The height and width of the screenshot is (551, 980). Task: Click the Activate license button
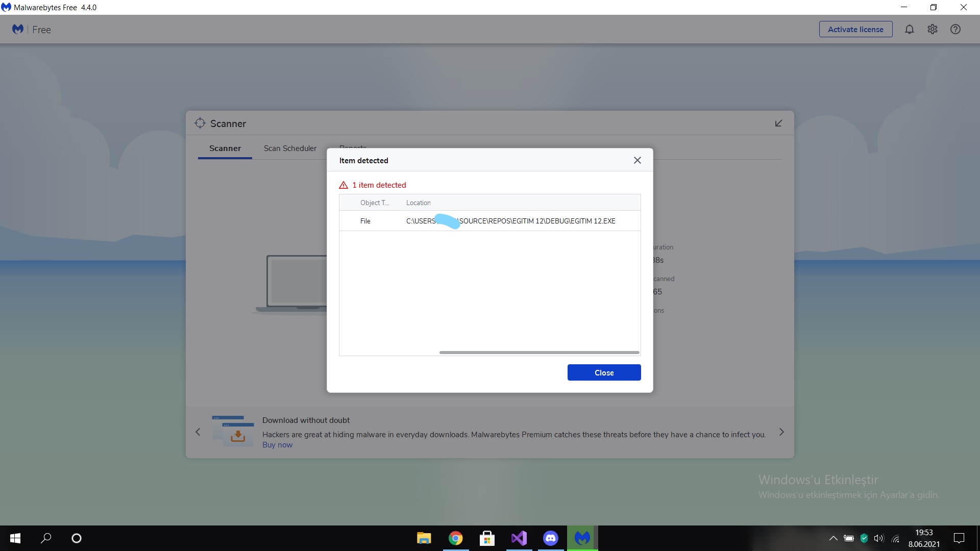(x=855, y=30)
